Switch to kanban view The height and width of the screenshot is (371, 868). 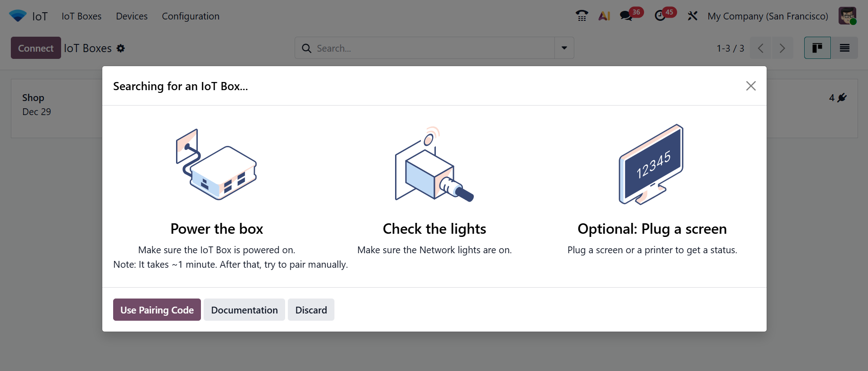pos(817,48)
